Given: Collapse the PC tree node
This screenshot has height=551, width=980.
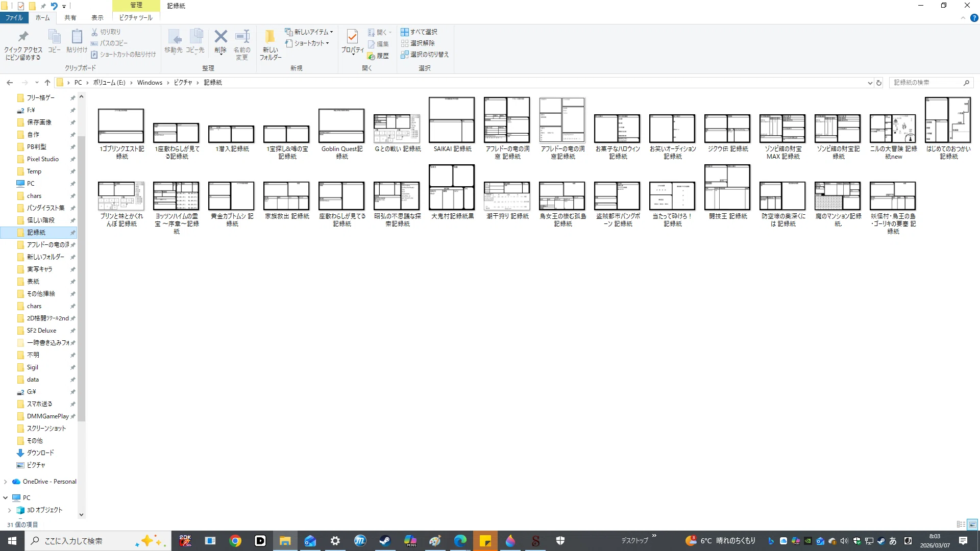Looking at the screenshot, I should tap(6, 498).
